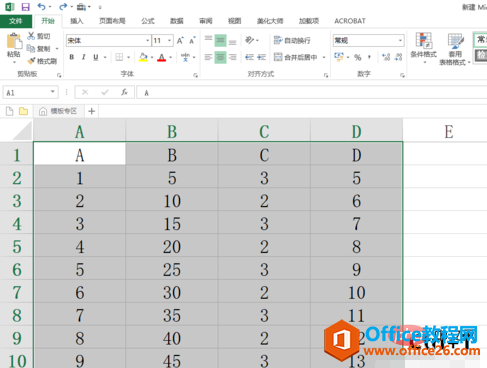The height and width of the screenshot is (368, 487).
Task: Switch to the 开始 Home tab
Action: pyautogui.click(x=48, y=21)
